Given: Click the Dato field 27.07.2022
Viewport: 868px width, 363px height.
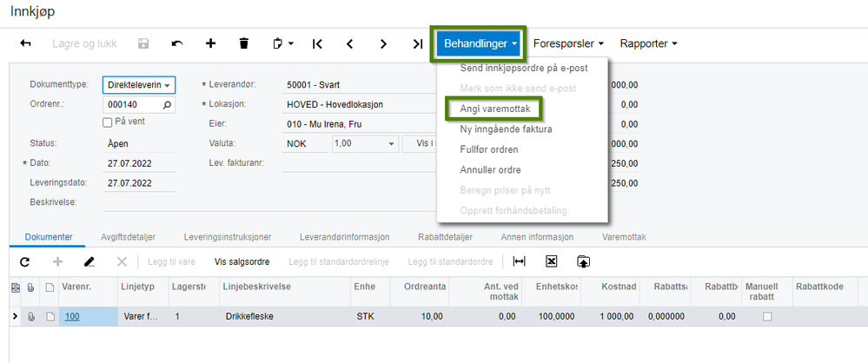Looking at the screenshot, I should point(139,164).
